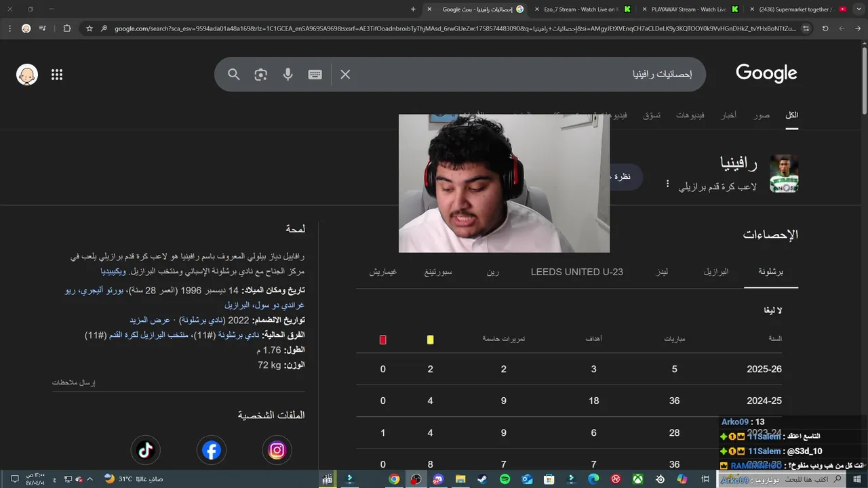Select the الكل results tab
This screenshot has width=868, height=488.
point(791,115)
